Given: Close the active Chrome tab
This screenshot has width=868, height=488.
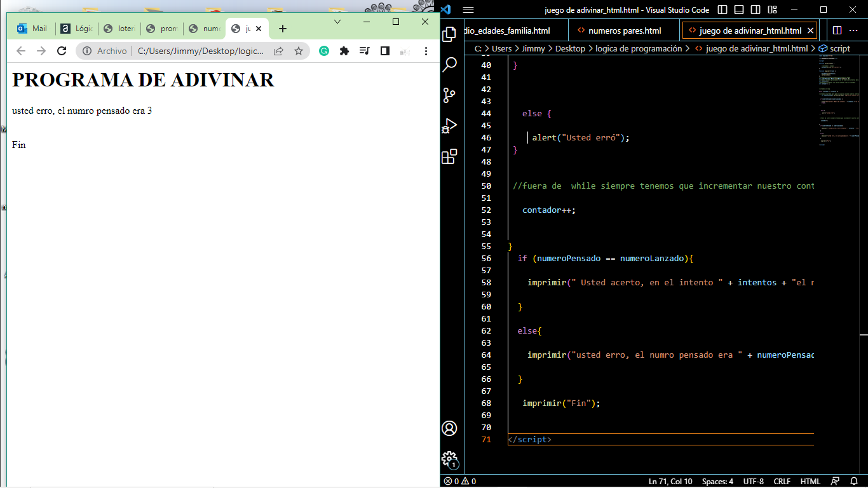Looking at the screenshot, I should click(x=259, y=29).
